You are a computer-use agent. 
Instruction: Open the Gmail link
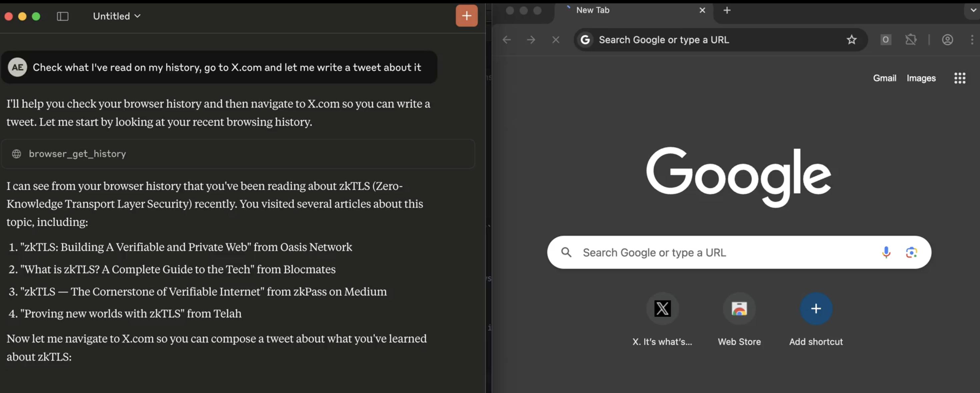pyautogui.click(x=885, y=78)
